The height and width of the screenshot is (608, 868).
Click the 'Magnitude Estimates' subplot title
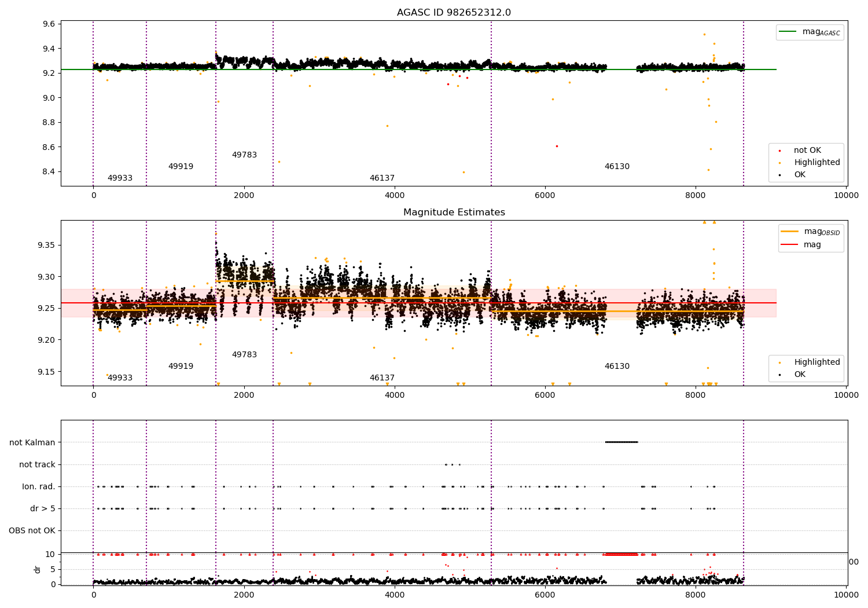tap(454, 213)
